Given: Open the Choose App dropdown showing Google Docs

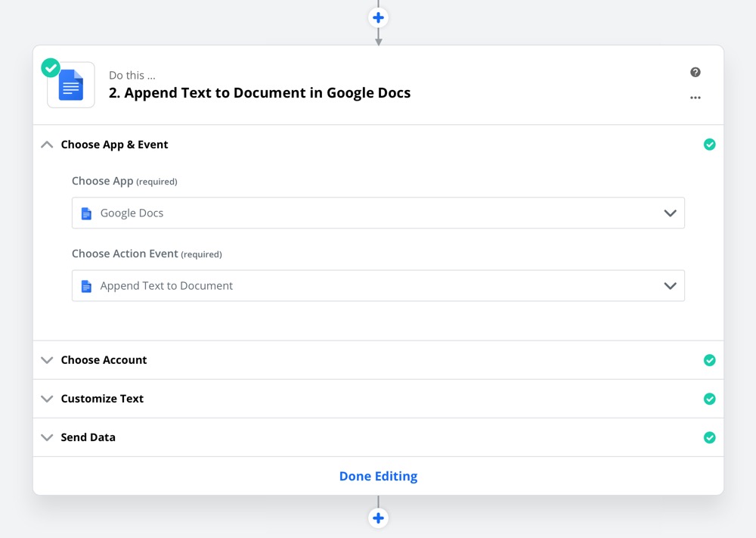Looking at the screenshot, I should tap(378, 213).
